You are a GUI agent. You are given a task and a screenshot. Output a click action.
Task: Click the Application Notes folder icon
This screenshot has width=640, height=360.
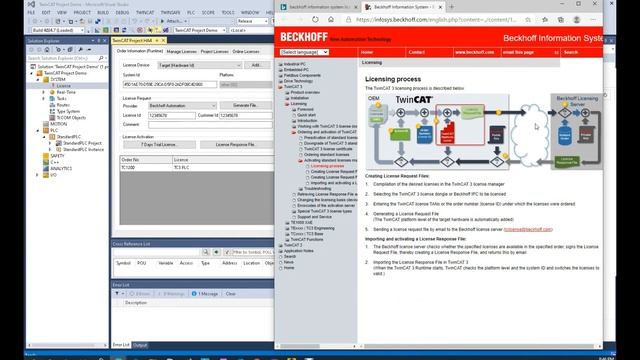point(280,251)
